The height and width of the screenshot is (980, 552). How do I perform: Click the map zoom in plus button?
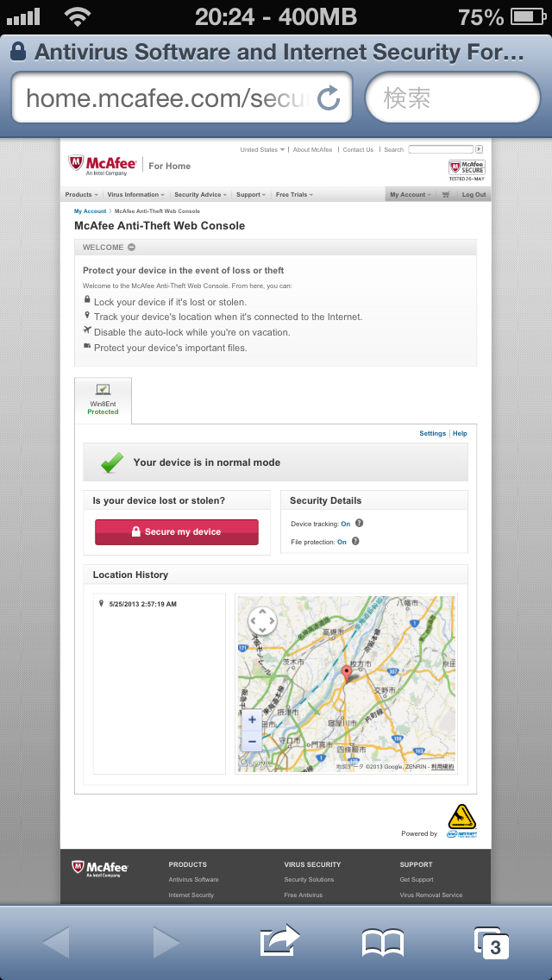tap(252, 719)
